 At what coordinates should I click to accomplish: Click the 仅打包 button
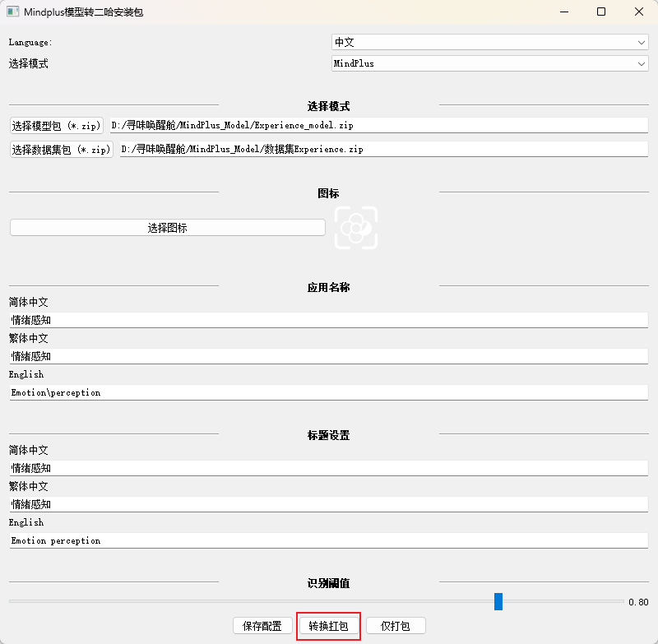(396, 625)
